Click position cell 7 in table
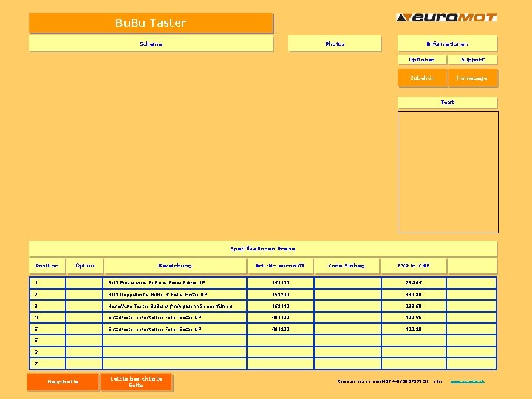Image resolution: width=532 pixels, height=399 pixels. (47, 364)
